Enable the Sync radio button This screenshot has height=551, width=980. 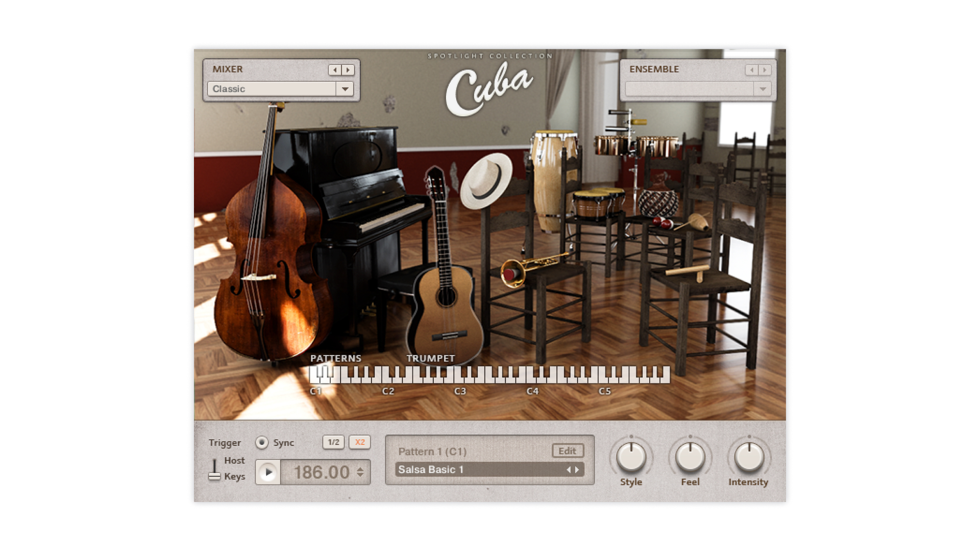(262, 442)
